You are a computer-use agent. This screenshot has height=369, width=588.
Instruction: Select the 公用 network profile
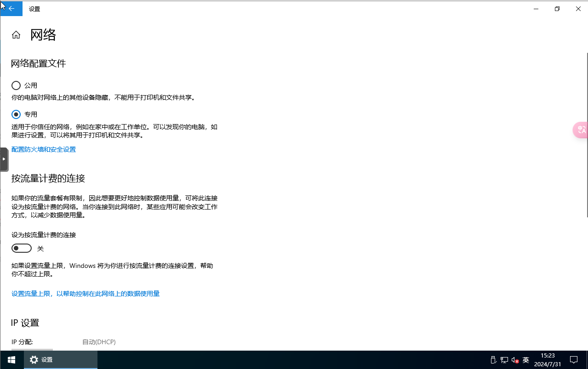[x=16, y=85]
